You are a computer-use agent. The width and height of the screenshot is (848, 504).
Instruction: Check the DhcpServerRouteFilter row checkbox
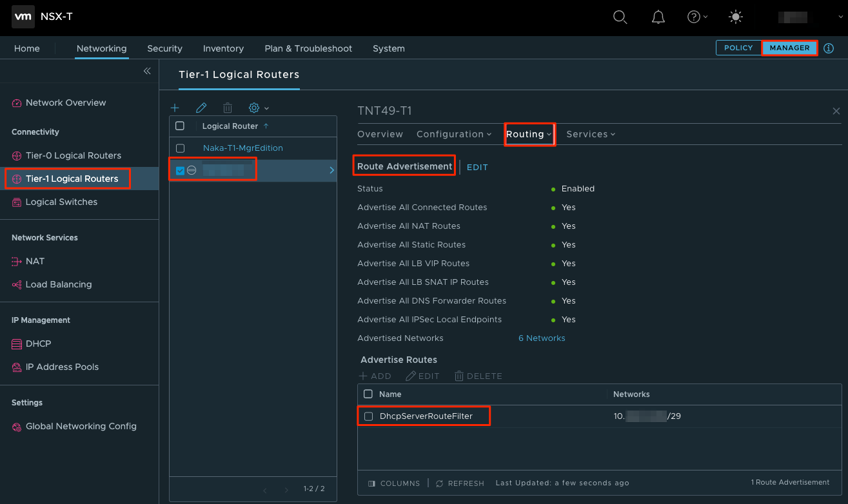(368, 416)
